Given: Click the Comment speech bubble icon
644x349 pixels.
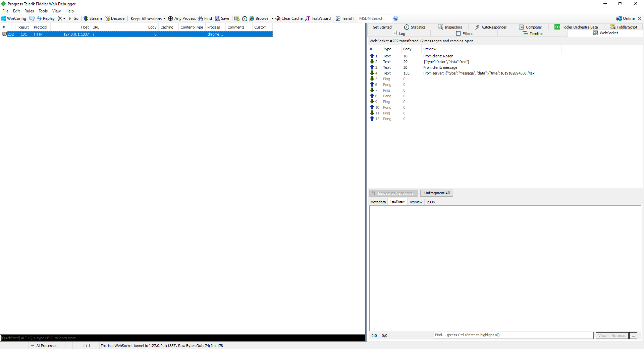Looking at the screenshot, I should tap(32, 18).
